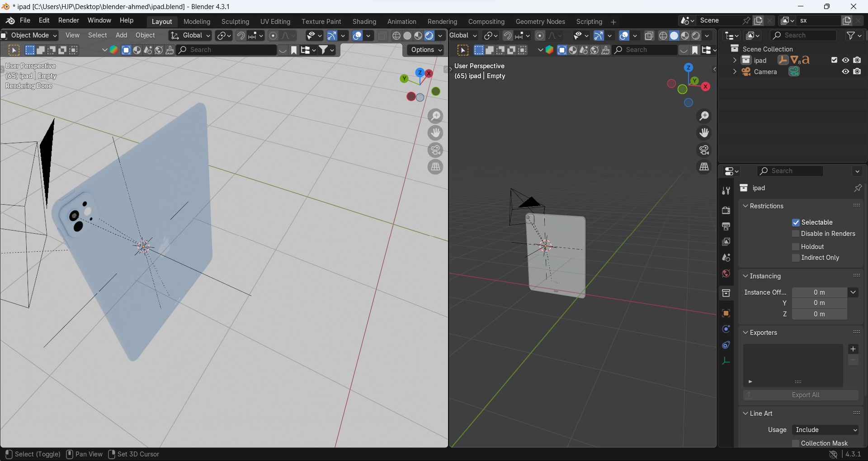Open the Add menu in left viewport
The height and width of the screenshot is (461, 868).
(122, 36)
